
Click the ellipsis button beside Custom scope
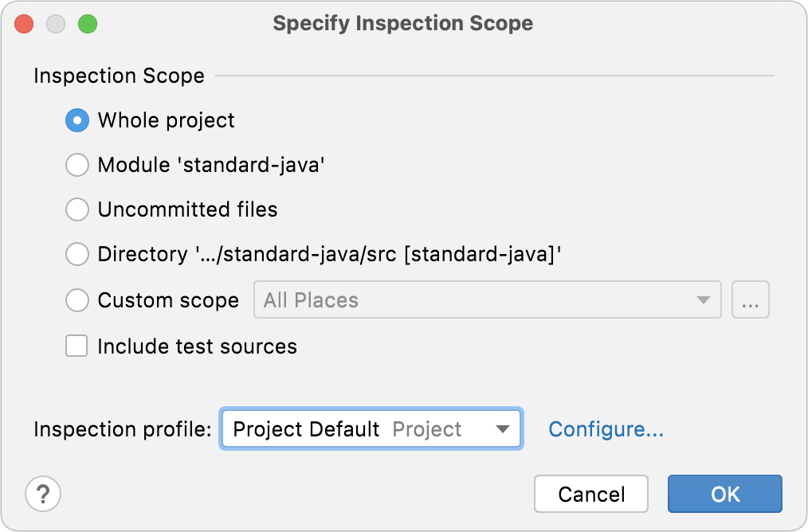tap(751, 299)
